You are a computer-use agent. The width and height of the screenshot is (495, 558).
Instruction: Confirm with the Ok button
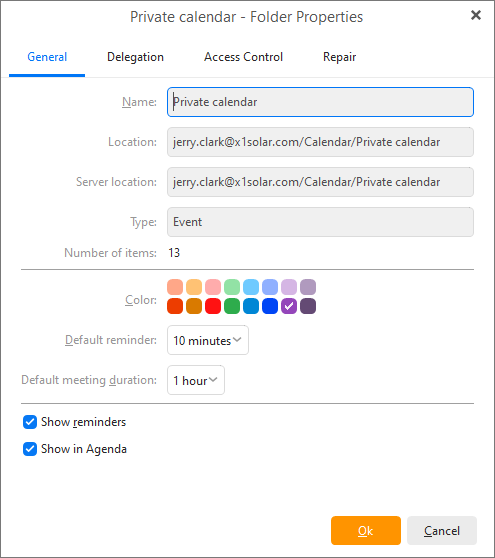[x=366, y=531]
